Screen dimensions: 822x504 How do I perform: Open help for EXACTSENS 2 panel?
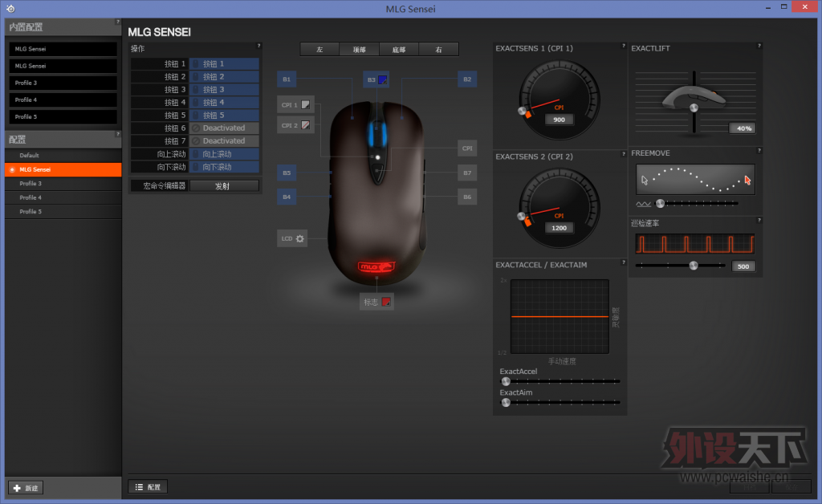pos(623,154)
